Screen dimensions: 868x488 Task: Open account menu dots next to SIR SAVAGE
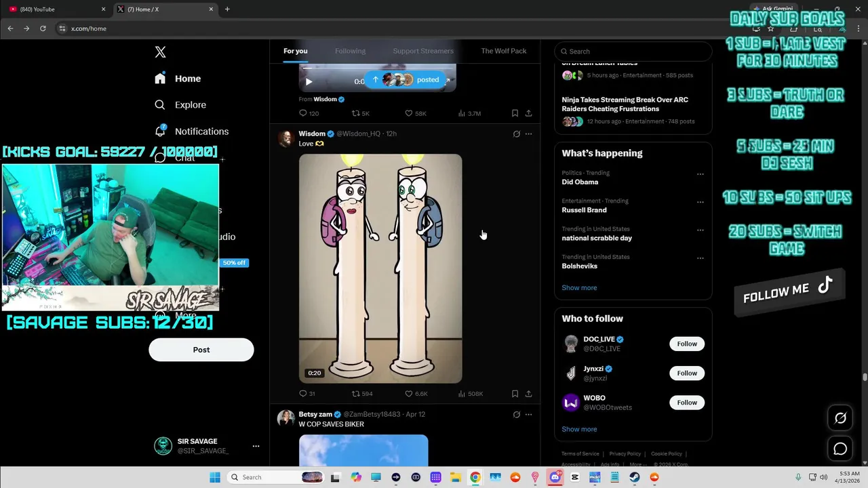(256, 446)
